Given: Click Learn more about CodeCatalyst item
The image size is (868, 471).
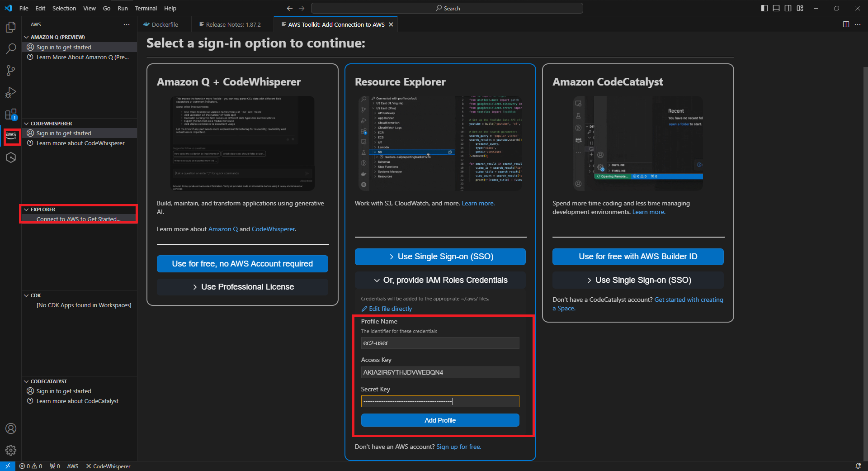Looking at the screenshot, I should [x=80, y=401].
